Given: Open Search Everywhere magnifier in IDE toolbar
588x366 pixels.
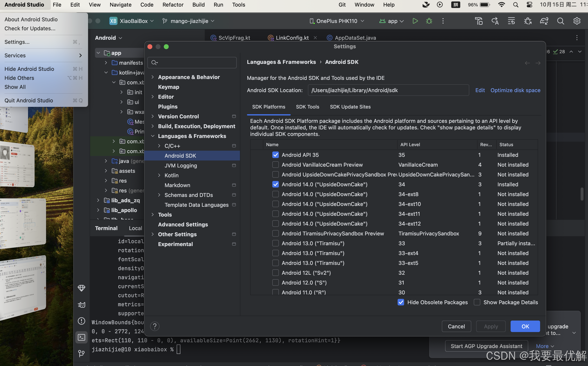Looking at the screenshot, I should click(x=560, y=21).
